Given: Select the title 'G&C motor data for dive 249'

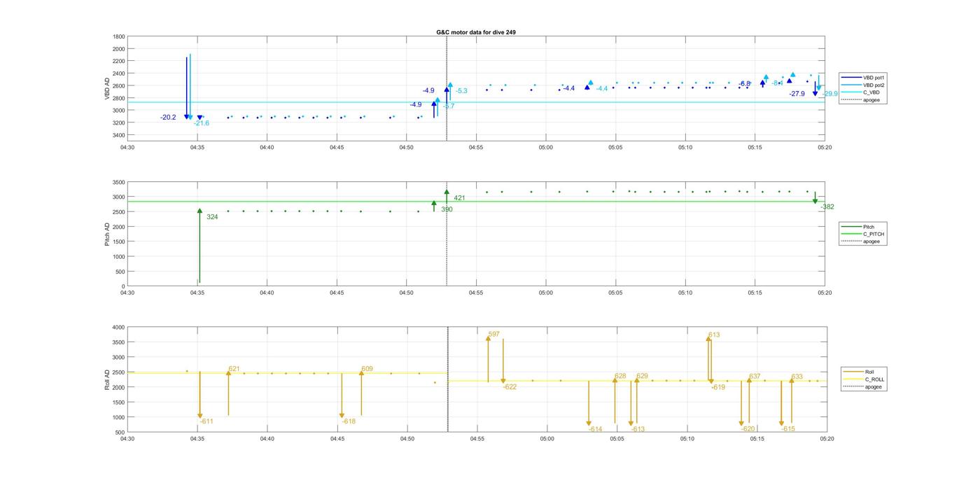Looking at the screenshot, I should (476, 32).
